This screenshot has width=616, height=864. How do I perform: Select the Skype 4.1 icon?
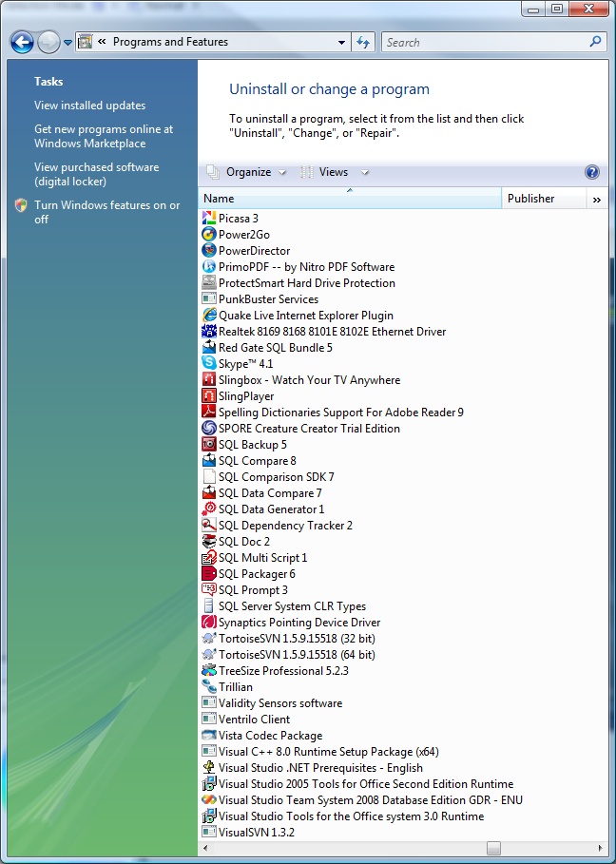pos(209,364)
